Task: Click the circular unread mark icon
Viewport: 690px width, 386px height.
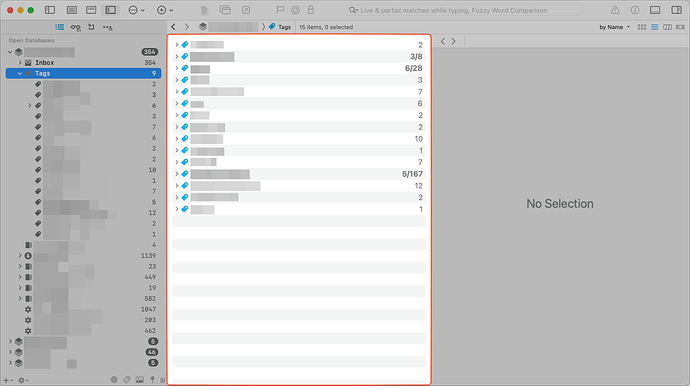Action: click(x=295, y=10)
